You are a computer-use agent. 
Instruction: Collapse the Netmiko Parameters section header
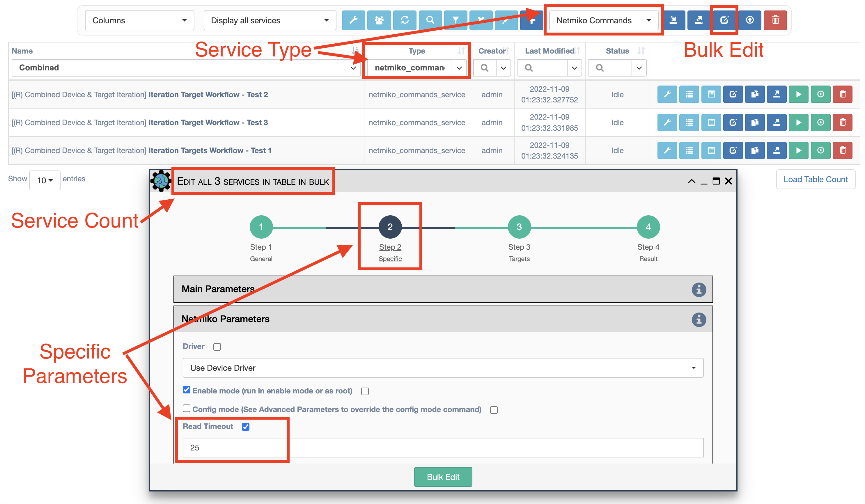[443, 319]
